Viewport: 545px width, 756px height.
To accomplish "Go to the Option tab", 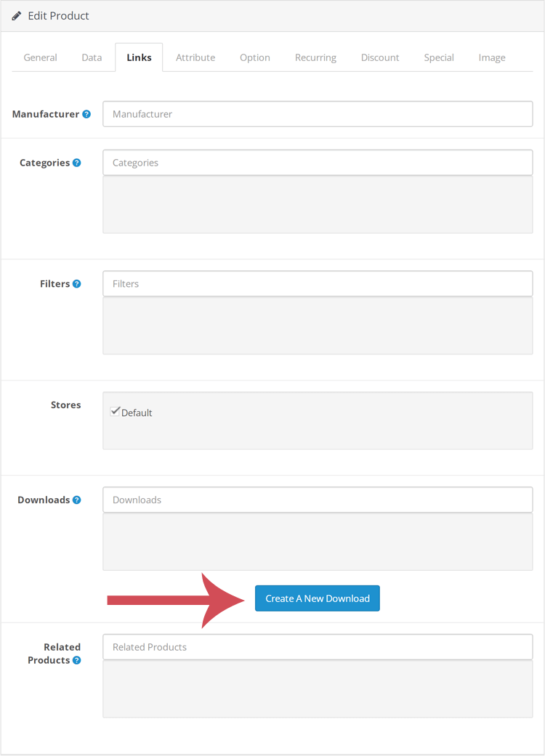I will tap(255, 57).
